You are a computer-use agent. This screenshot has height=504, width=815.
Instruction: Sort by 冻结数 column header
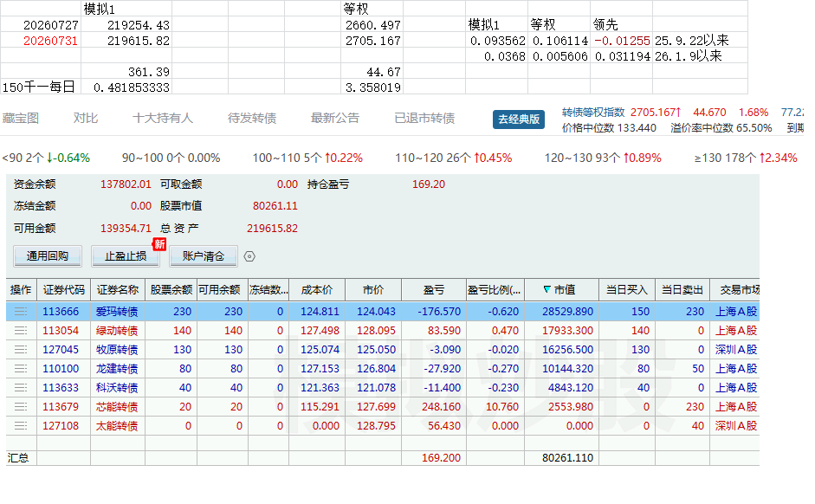pyautogui.click(x=268, y=290)
